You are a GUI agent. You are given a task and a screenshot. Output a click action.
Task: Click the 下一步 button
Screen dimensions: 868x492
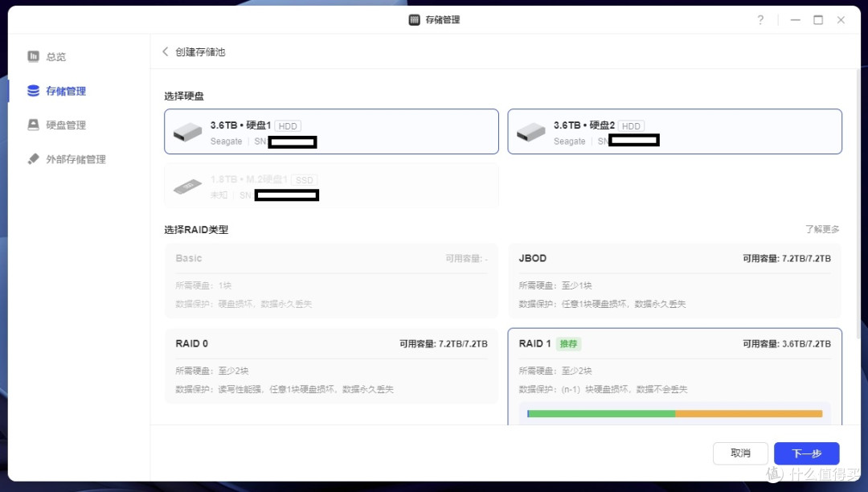click(x=807, y=453)
